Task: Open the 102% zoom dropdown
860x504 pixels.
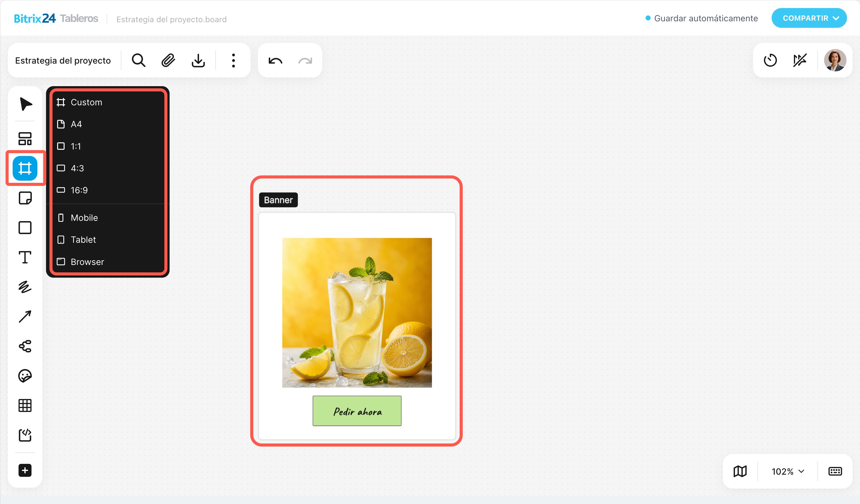Action: click(788, 471)
